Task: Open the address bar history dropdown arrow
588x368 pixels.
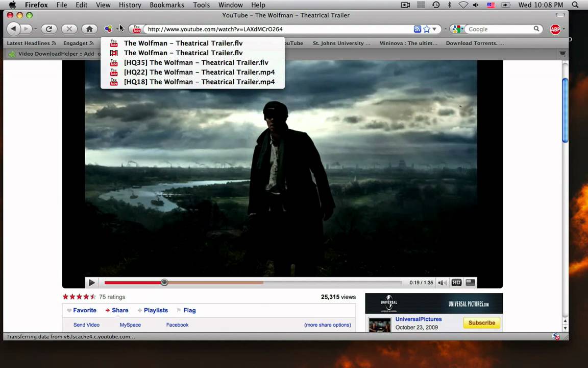Action: click(434, 29)
